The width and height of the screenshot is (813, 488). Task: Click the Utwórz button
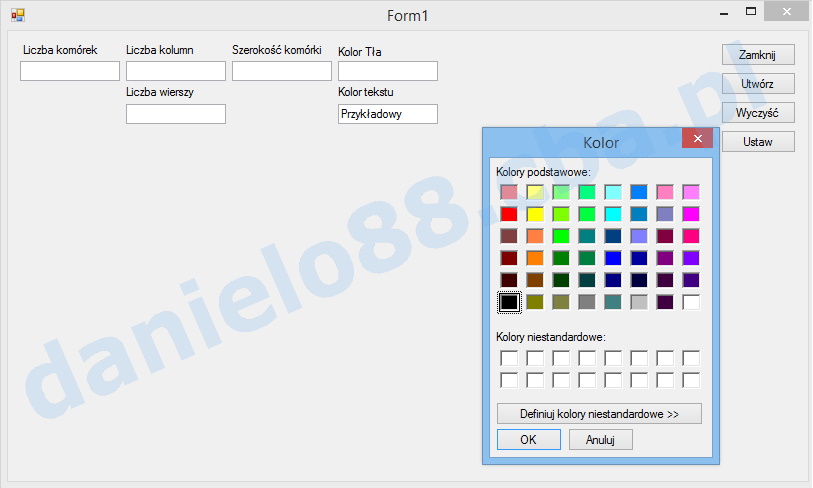(x=758, y=84)
